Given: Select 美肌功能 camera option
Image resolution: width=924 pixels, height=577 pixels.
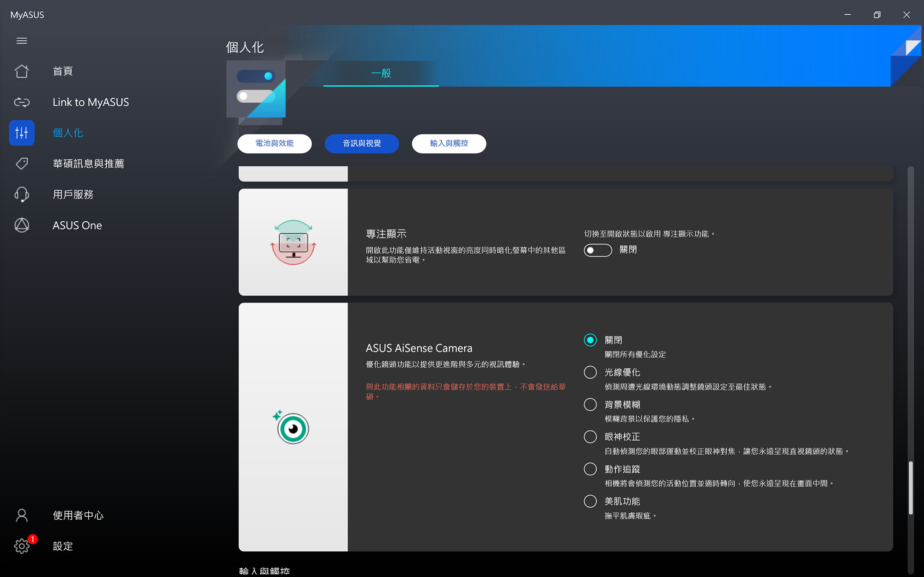Looking at the screenshot, I should [590, 501].
